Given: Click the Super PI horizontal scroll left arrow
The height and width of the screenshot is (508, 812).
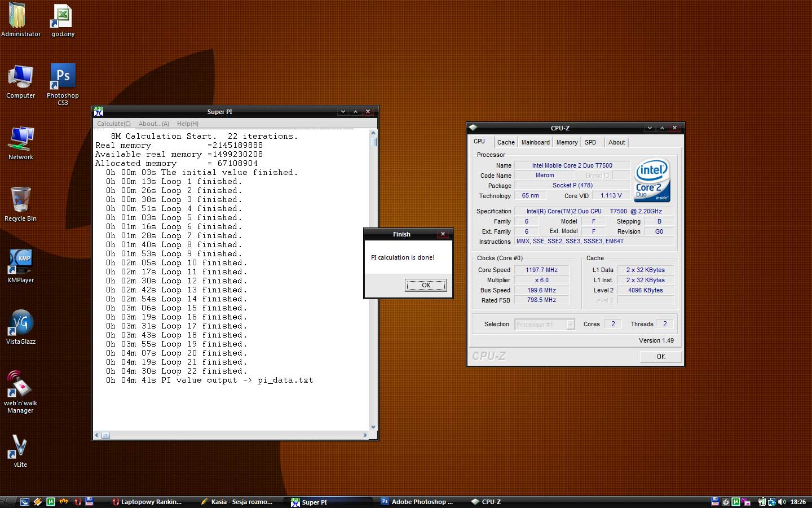Looking at the screenshot, I should [x=97, y=435].
